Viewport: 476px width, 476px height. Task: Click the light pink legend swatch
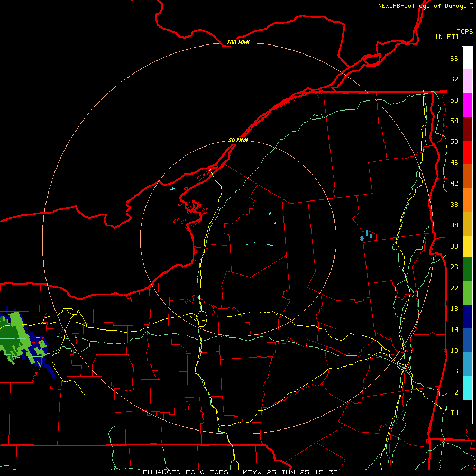(x=467, y=81)
